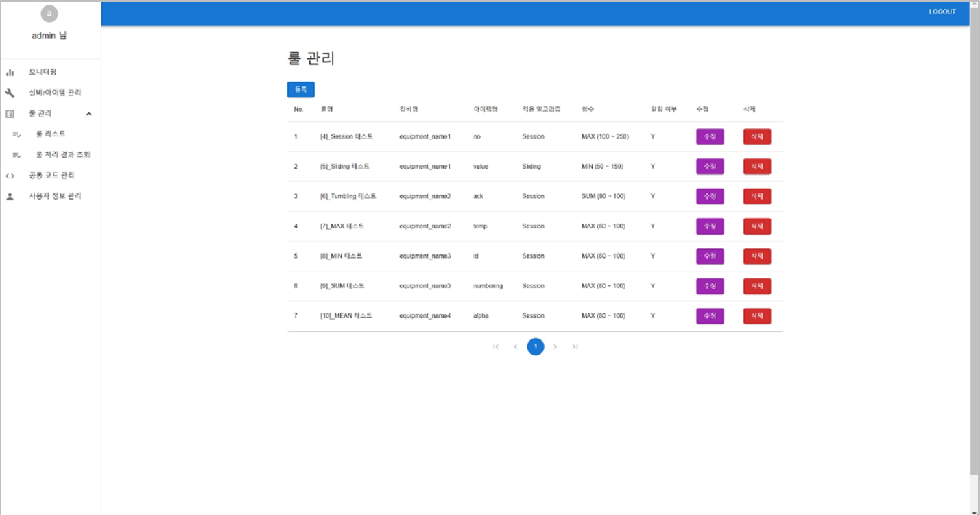The image size is (980, 515).
Task: Click 삭제 button for [6]_Tumbling 테스트
Action: click(757, 196)
